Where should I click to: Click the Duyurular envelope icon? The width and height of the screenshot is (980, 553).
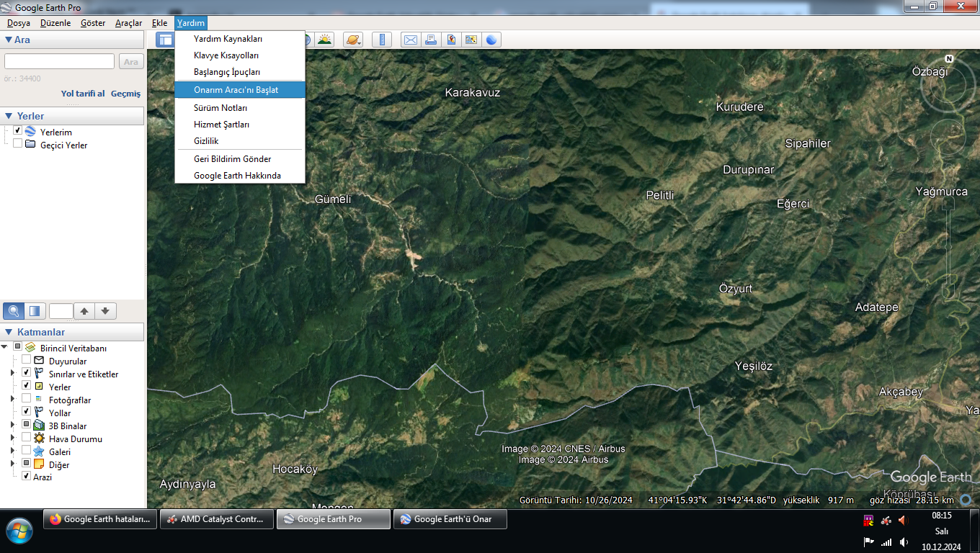[x=39, y=361]
